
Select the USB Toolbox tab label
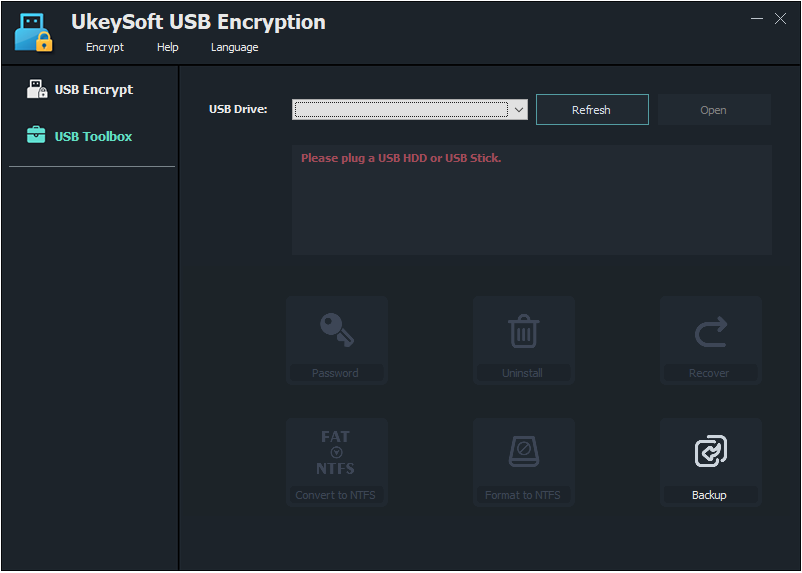pos(94,137)
